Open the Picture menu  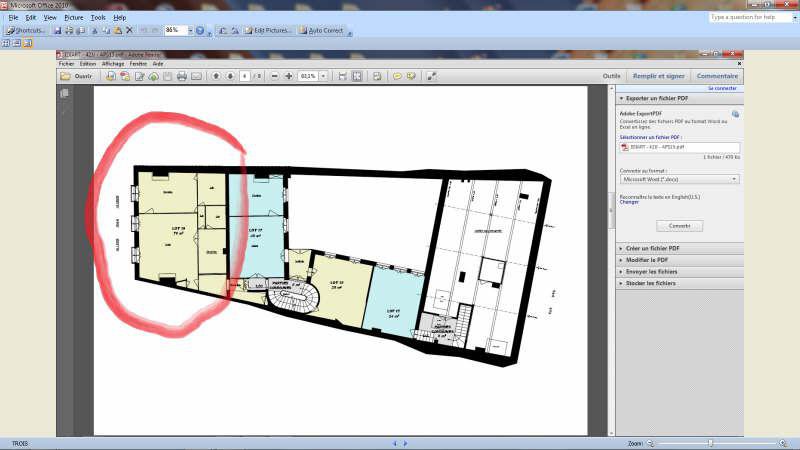pyautogui.click(x=73, y=17)
